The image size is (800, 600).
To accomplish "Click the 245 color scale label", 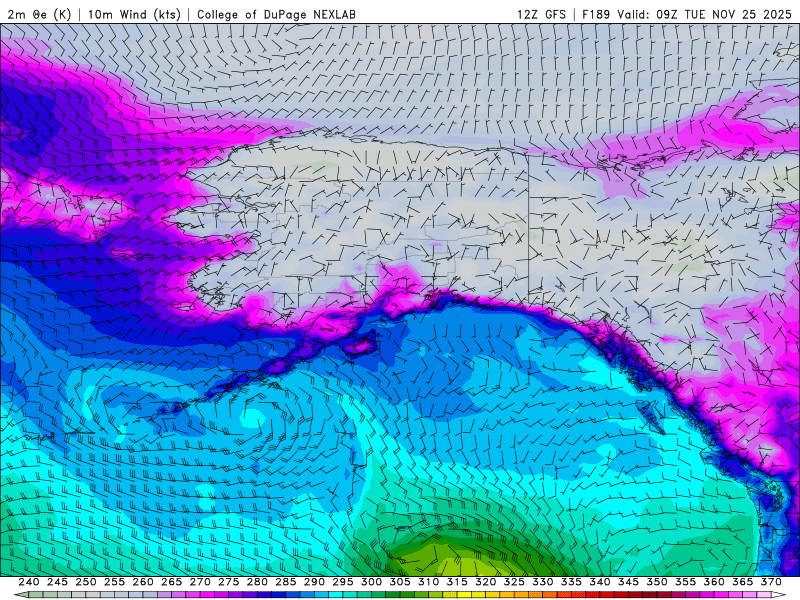I will tap(57, 582).
